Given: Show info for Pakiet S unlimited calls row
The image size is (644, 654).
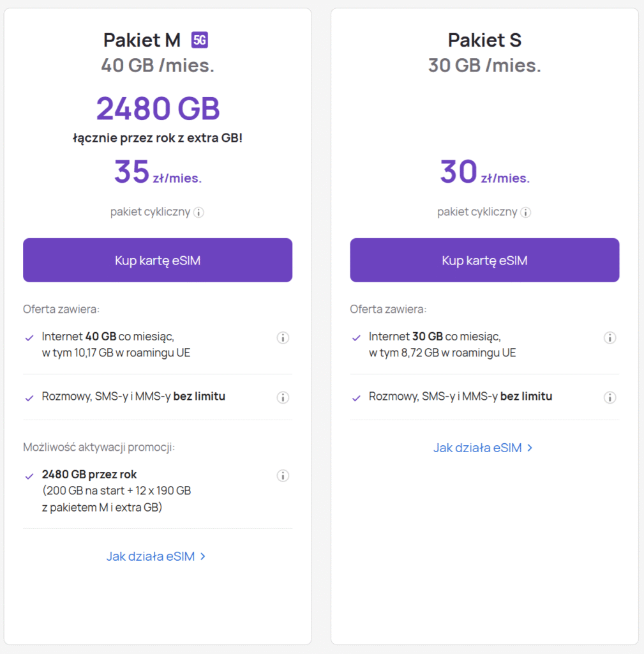Looking at the screenshot, I should (x=610, y=397).
